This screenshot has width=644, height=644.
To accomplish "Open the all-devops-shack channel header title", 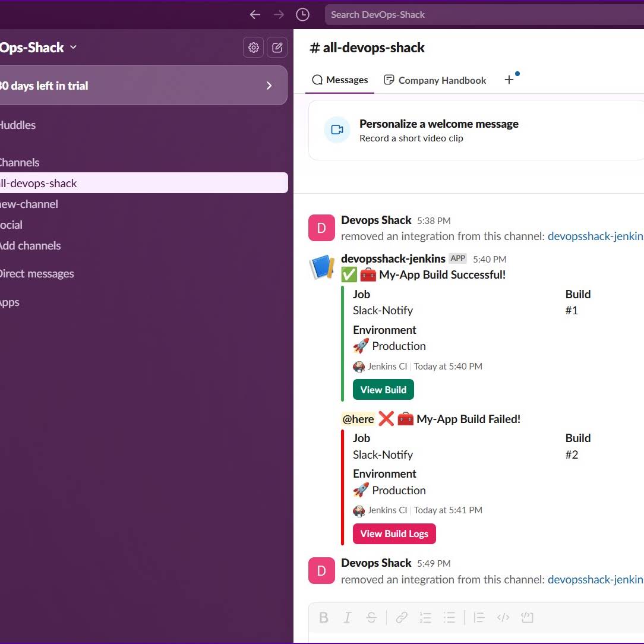I will [367, 48].
